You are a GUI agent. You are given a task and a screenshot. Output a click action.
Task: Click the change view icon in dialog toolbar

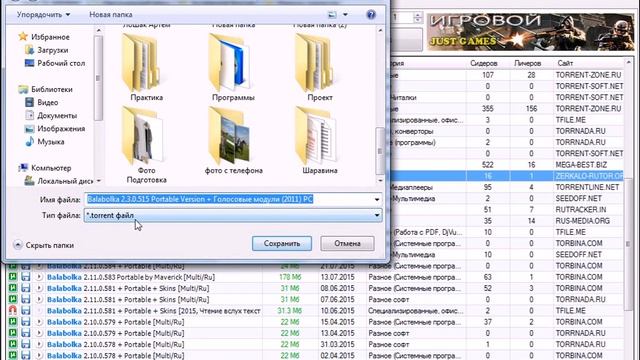click(x=332, y=15)
